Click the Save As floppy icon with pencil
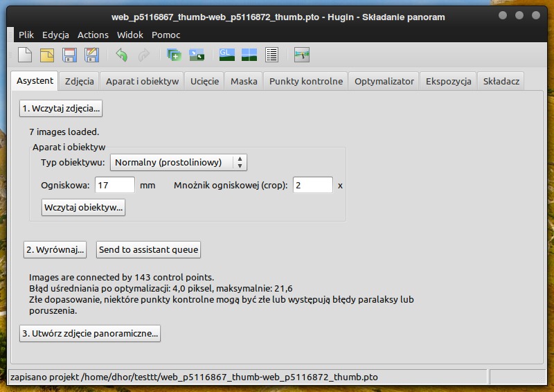Viewport: 554px width, 392px height. click(x=91, y=55)
